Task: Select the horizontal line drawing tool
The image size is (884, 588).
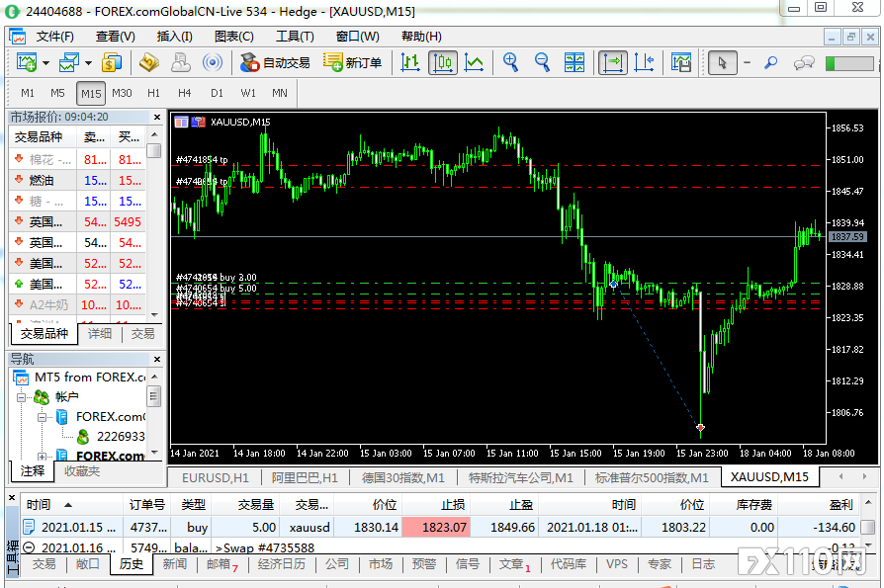Action: tap(747, 62)
